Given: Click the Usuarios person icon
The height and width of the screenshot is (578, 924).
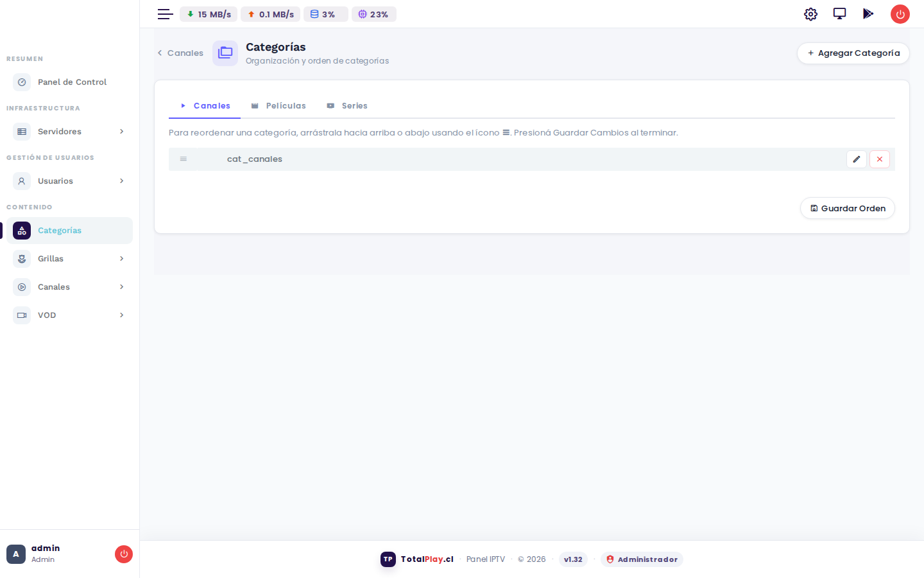Looking at the screenshot, I should [22, 181].
